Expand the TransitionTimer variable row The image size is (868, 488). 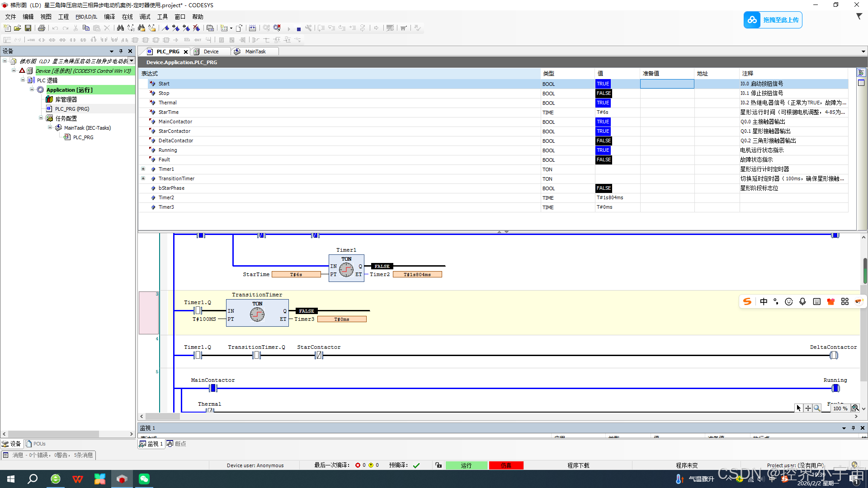point(143,178)
